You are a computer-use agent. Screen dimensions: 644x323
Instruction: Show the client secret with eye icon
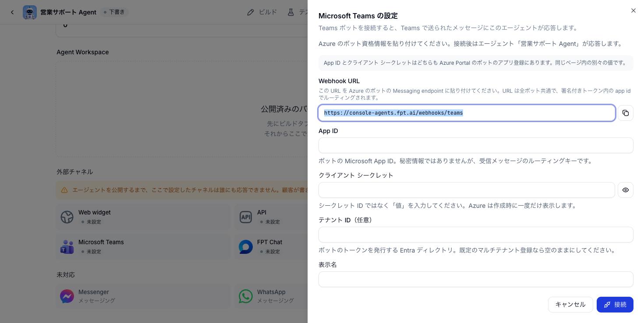pos(626,190)
